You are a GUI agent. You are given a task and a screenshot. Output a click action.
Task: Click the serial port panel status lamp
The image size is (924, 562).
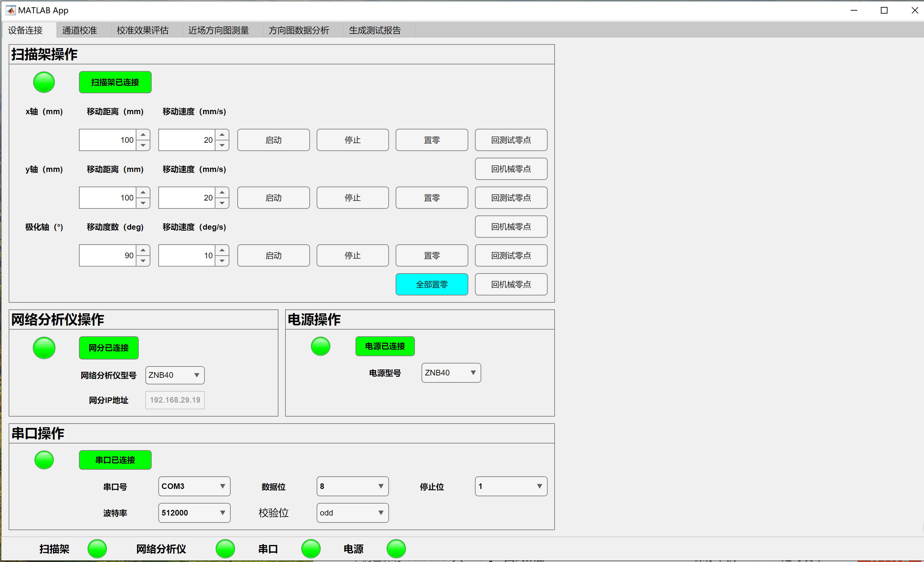tap(44, 459)
